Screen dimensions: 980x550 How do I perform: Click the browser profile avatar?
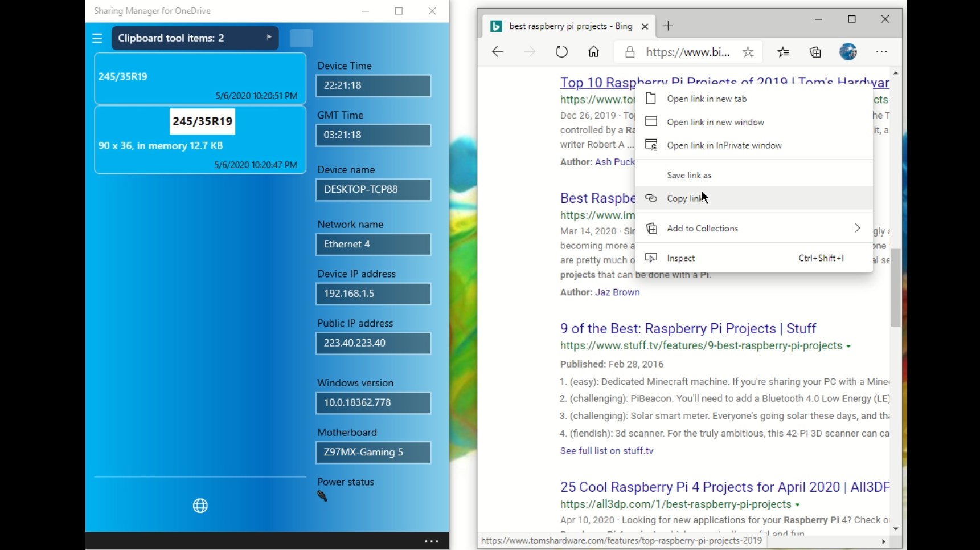[848, 52]
